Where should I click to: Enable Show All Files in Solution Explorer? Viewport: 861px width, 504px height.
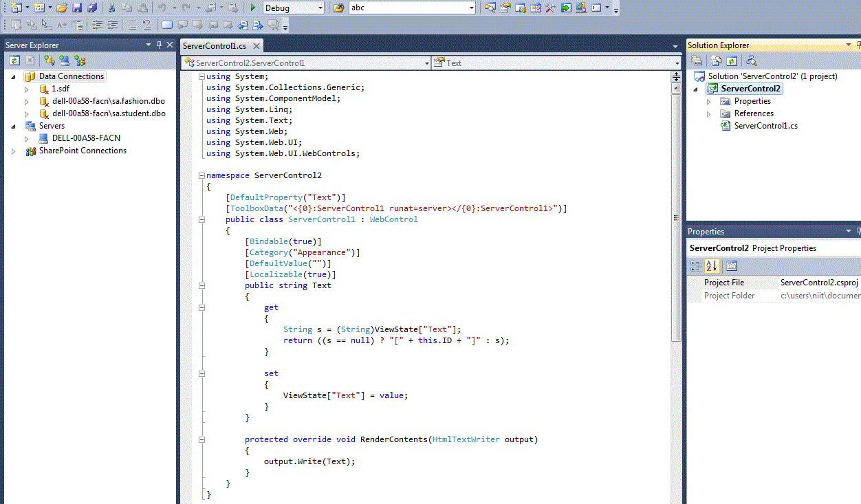click(x=715, y=61)
